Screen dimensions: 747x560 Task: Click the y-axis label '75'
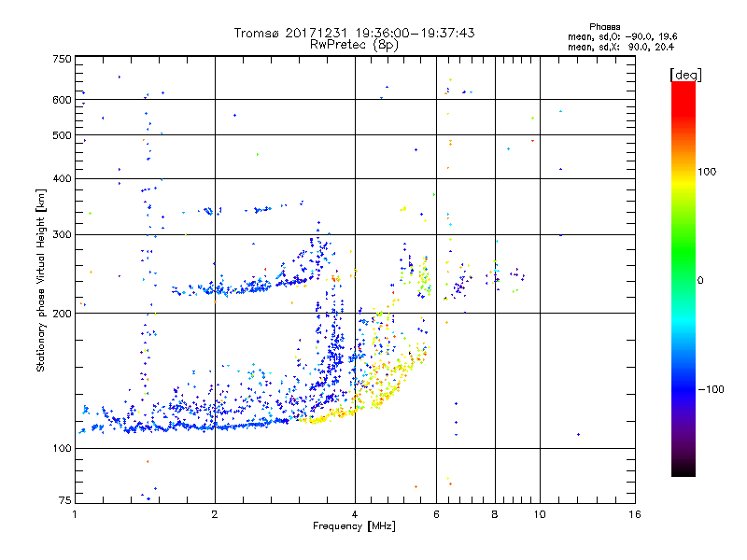pyautogui.click(x=65, y=500)
